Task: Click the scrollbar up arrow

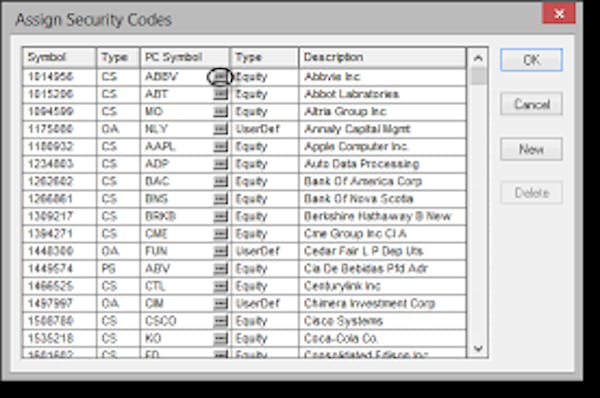Action: pyautogui.click(x=478, y=58)
